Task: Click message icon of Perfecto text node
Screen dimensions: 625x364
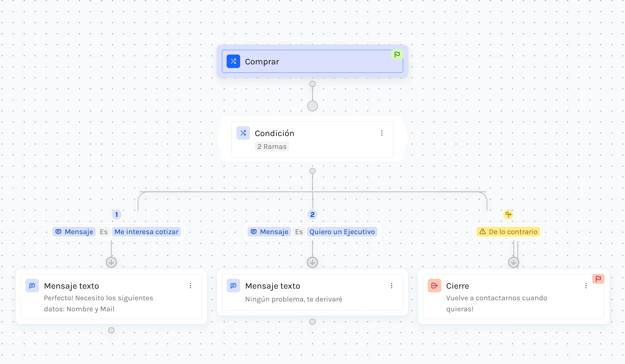Action: [32, 286]
